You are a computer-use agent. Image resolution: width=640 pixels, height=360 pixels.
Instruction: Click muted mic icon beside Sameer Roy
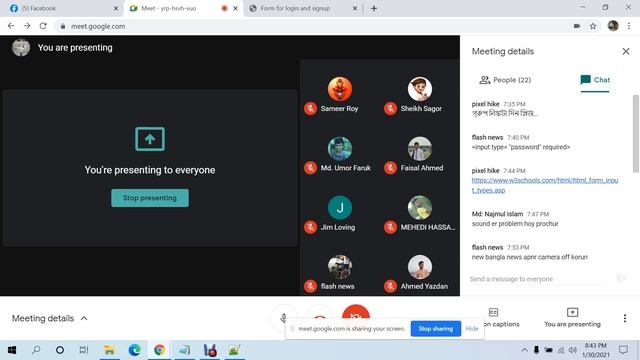pos(310,109)
